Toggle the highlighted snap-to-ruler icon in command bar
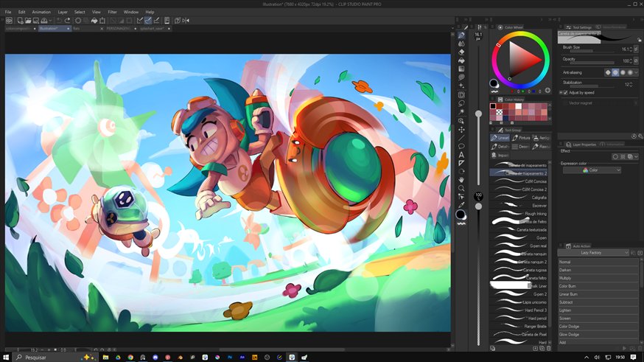The width and height of the screenshot is (644, 362). tap(148, 21)
